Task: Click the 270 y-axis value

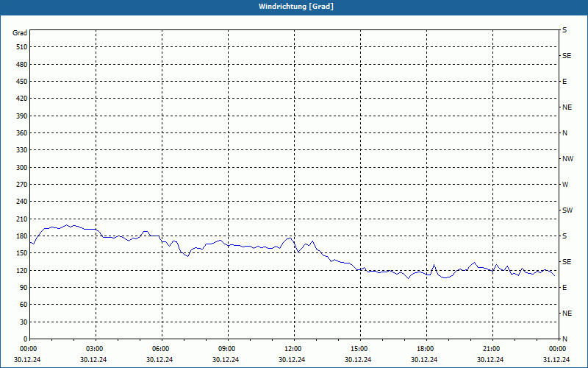Action: coord(22,185)
